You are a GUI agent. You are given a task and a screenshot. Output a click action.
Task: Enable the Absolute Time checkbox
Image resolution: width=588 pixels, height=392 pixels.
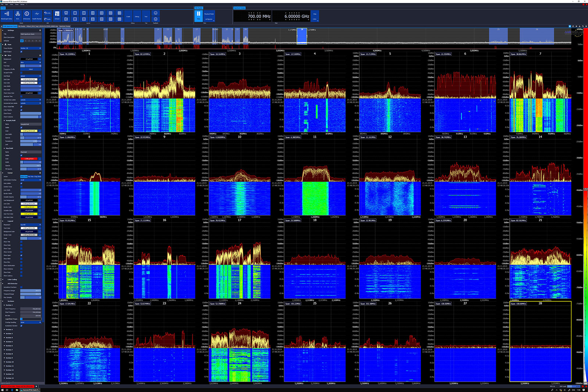[21, 96]
